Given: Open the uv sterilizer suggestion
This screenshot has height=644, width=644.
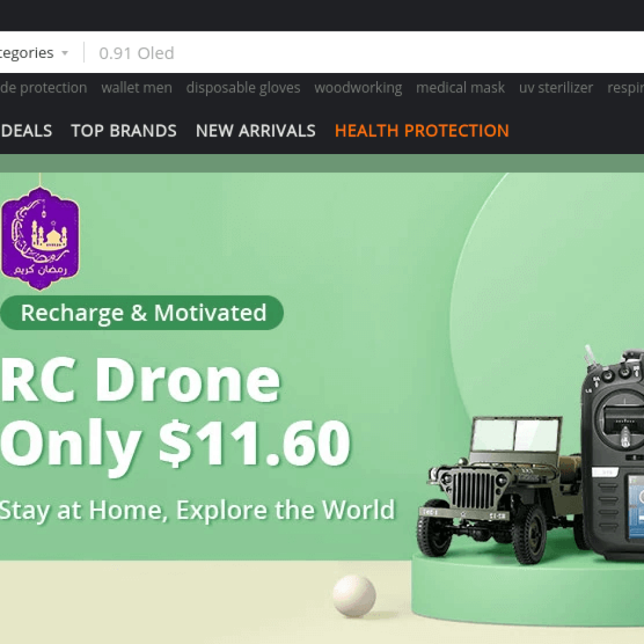Looking at the screenshot, I should tap(556, 87).
